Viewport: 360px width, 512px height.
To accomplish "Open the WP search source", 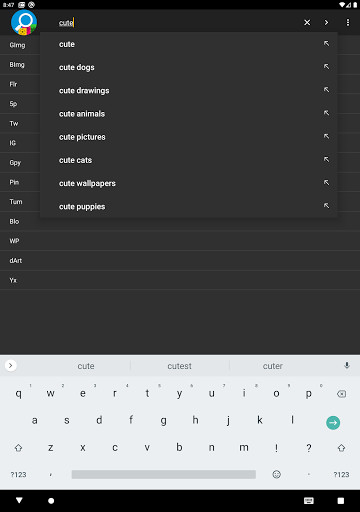I will tap(180, 241).
